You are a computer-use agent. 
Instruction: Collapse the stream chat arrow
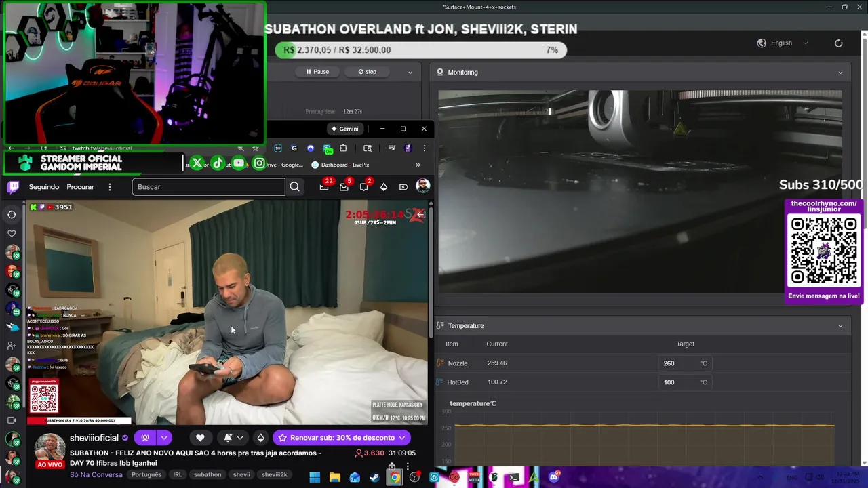(x=420, y=215)
